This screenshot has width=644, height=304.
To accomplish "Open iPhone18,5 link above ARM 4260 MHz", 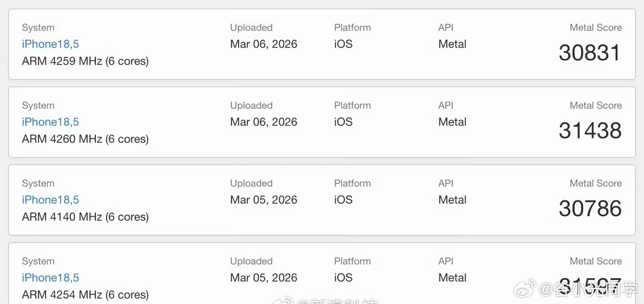I will [50, 122].
